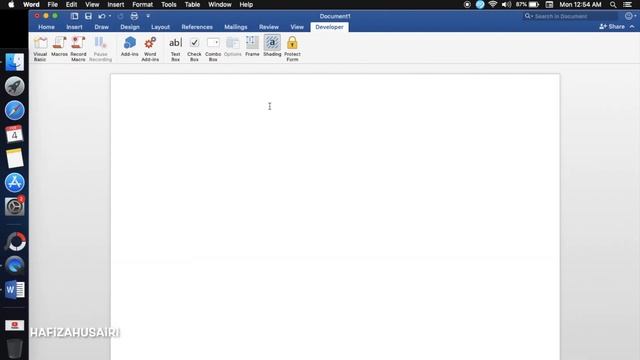
Task: Switch to the Design tab
Action: click(x=130, y=27)
